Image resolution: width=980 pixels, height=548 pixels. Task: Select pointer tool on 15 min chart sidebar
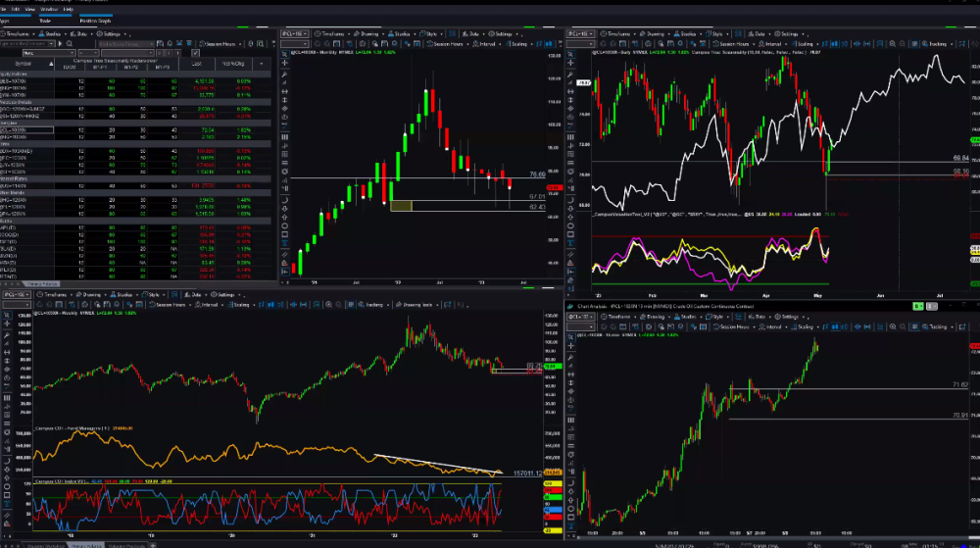point(570,337)
